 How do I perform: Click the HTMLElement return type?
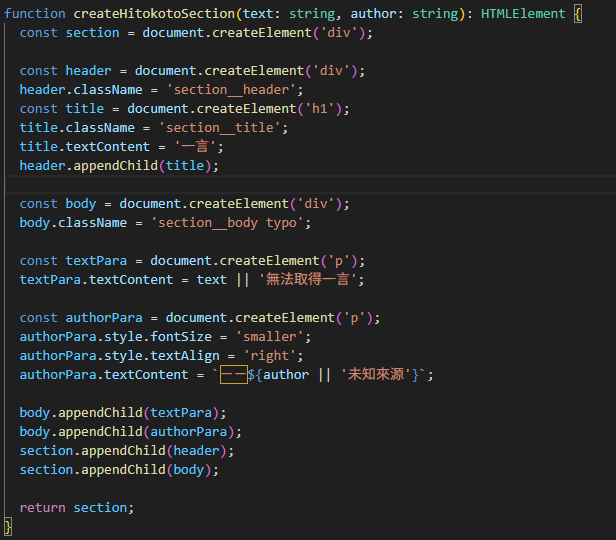click(523, 14)
